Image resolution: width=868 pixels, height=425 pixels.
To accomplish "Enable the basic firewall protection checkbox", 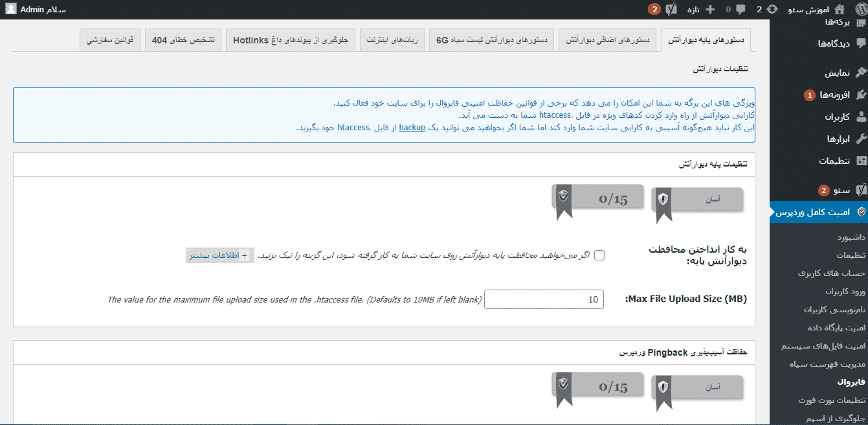I will point(599,255).
